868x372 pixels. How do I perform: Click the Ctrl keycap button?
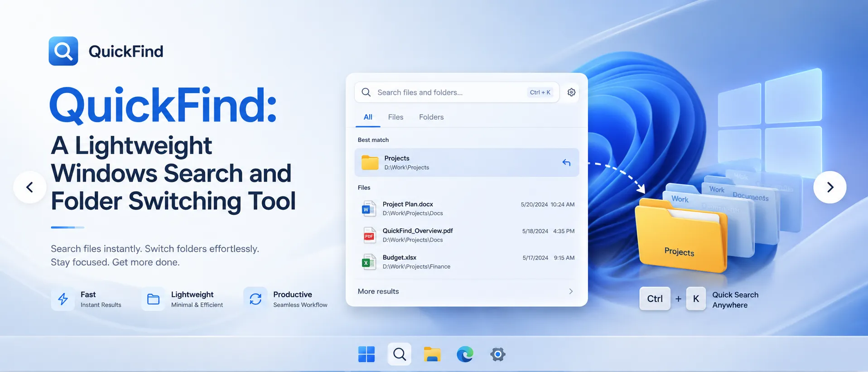tap(655, 299)
